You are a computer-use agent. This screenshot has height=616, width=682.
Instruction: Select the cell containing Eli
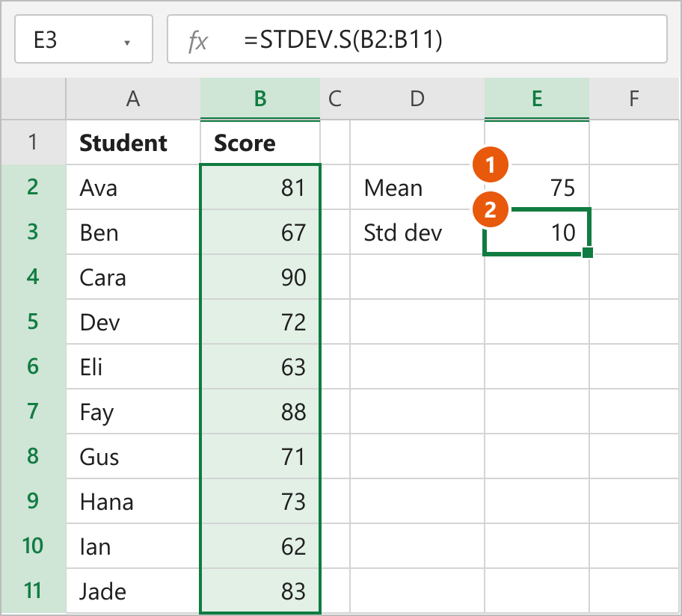[x=133, y=366]
